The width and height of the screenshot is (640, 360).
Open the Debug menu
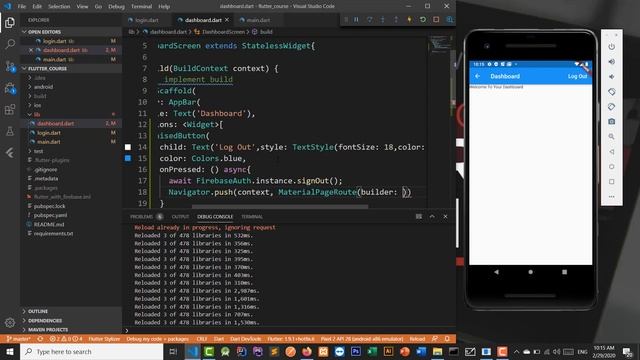point(116,6)
